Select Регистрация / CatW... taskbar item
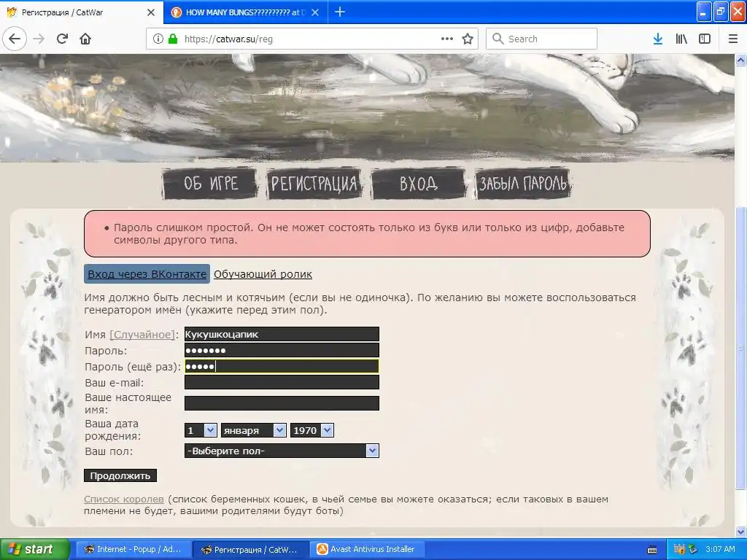Viewport: 747px width, 560px height. (x=251, y=549)
